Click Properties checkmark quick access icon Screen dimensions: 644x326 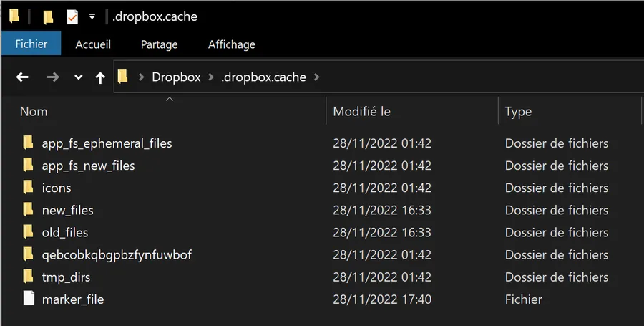72,17
